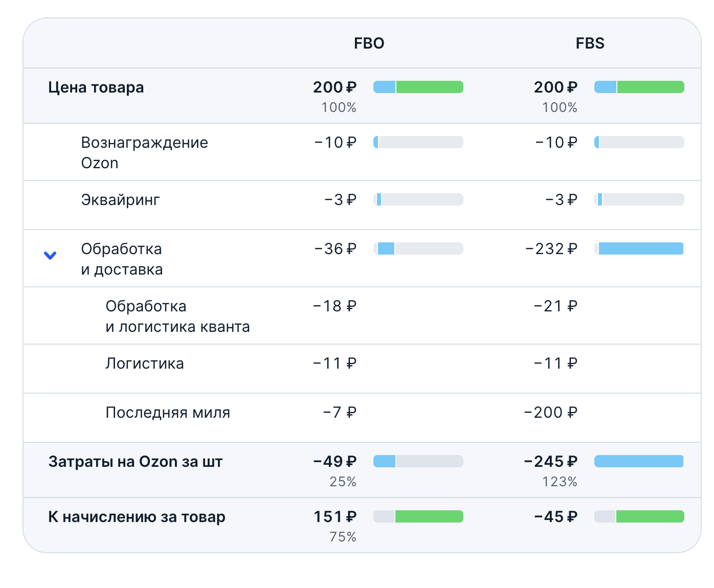This screenshot has height=588, width=714.
Task: Click FBO green bar in К начислению row
Action: pyautogui.click(x=429, y=516)
